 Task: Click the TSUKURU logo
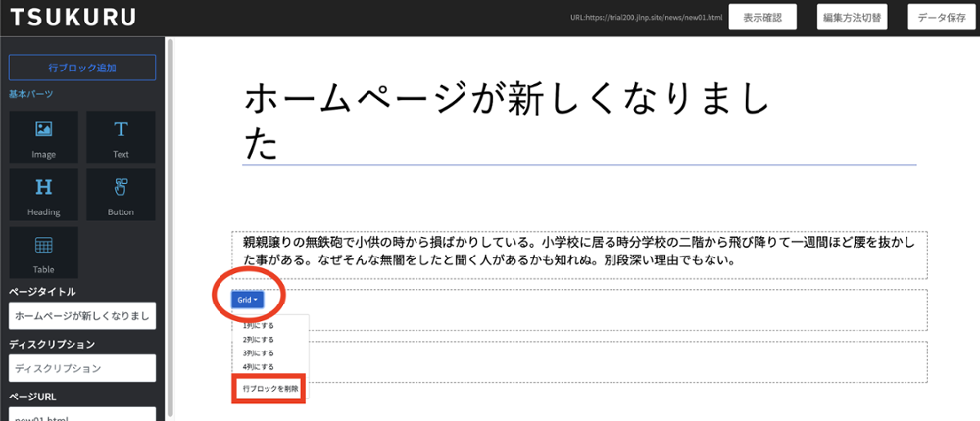[x=73, y=17]
